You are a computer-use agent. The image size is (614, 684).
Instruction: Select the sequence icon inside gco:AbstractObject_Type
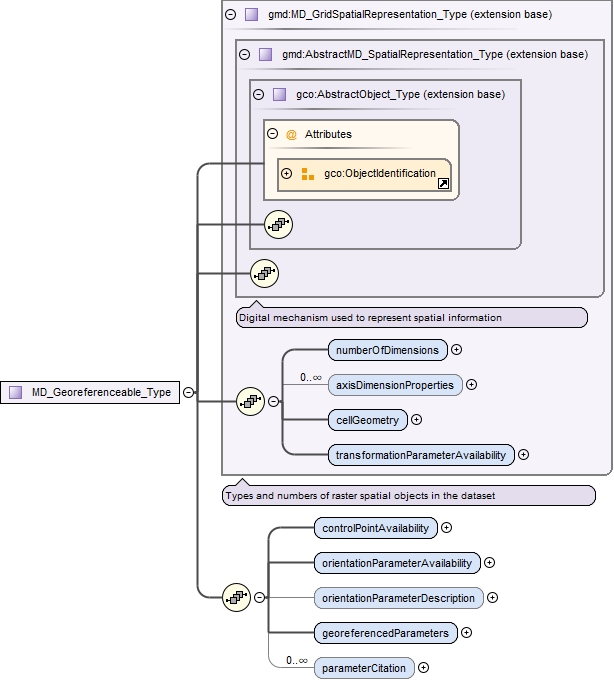pyautogui.click(x=278, y=225)
